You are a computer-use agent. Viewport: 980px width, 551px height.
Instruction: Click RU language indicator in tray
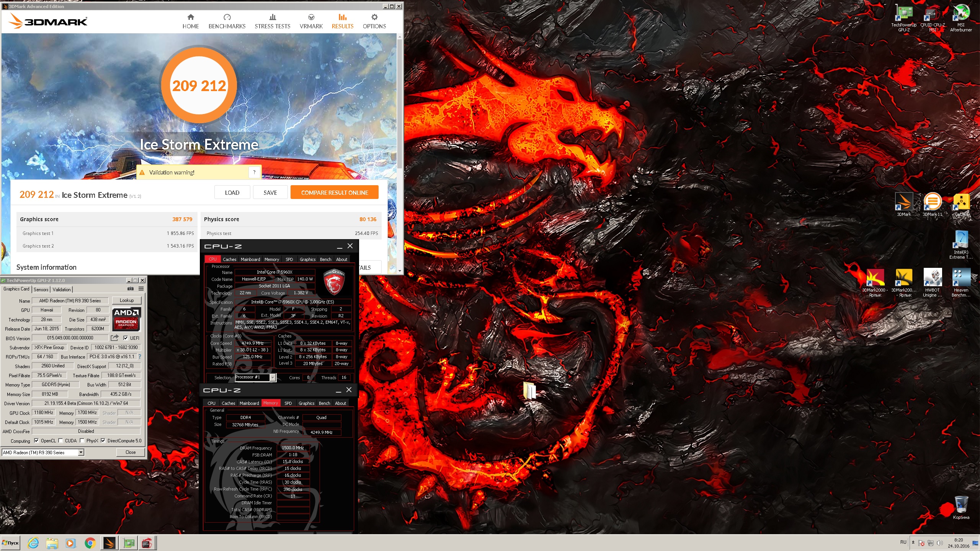click(x=903, y=542)
